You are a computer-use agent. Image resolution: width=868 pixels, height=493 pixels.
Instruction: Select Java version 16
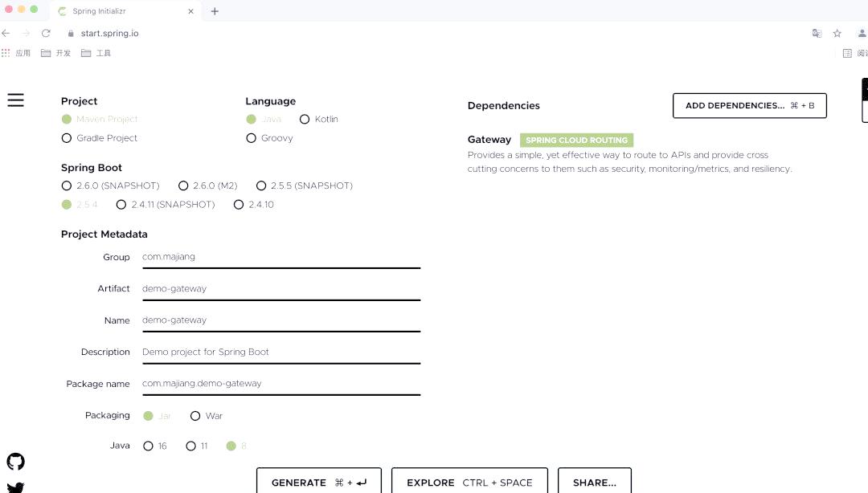pyautogui.click(x=154, y=446)
